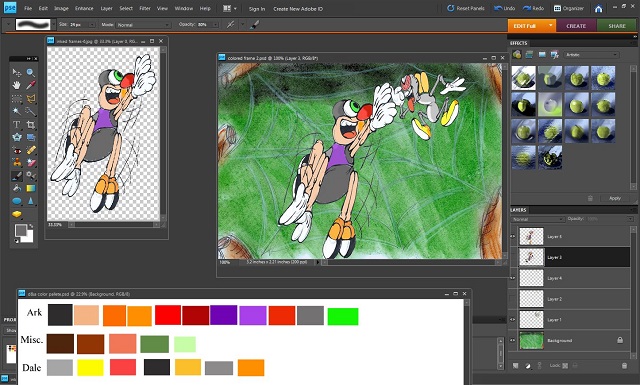
Task: Open the layer Opacity dropdown
Action: click(x=631, y=219)
